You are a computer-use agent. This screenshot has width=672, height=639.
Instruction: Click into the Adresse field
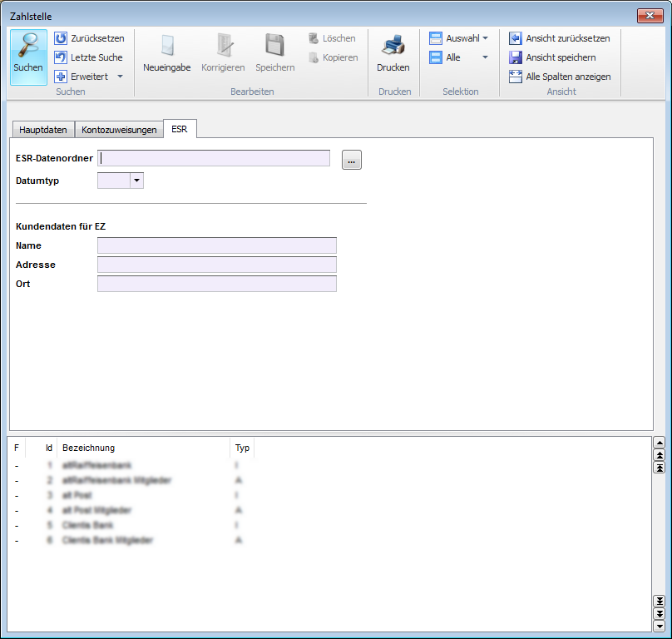click(x=217, y=265)
